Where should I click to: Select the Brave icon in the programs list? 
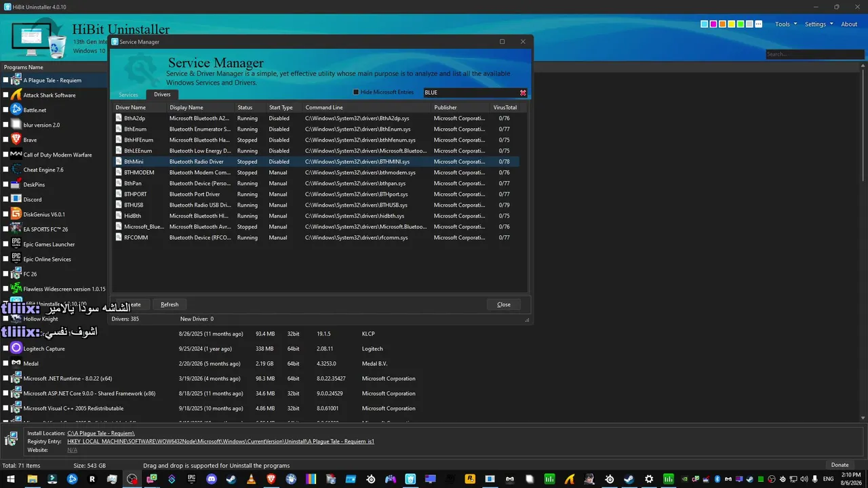[16, 140]
